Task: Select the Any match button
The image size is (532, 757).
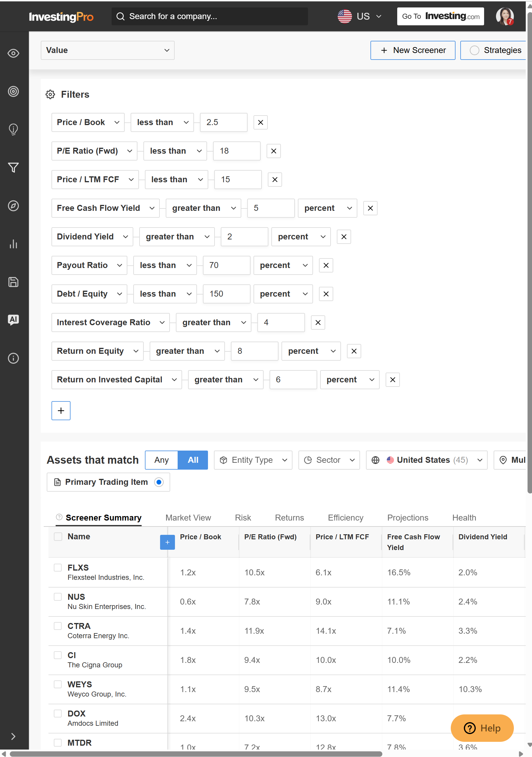Action: 161,460
